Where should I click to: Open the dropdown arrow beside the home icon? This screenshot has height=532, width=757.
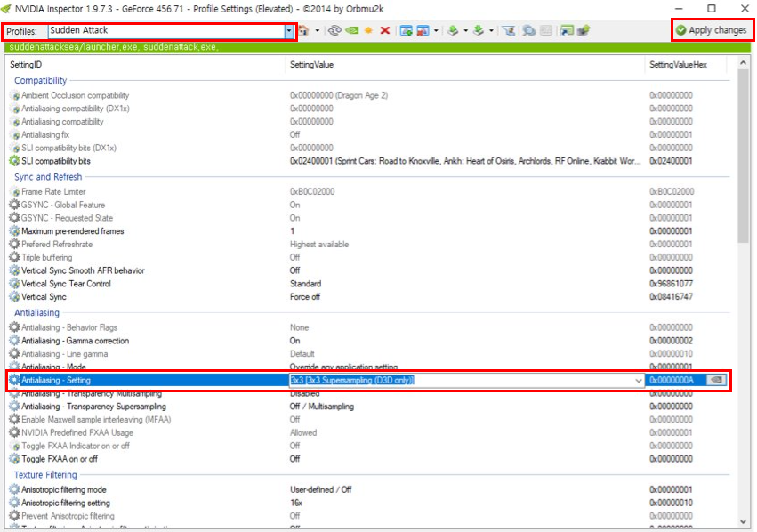click(318, 30)
